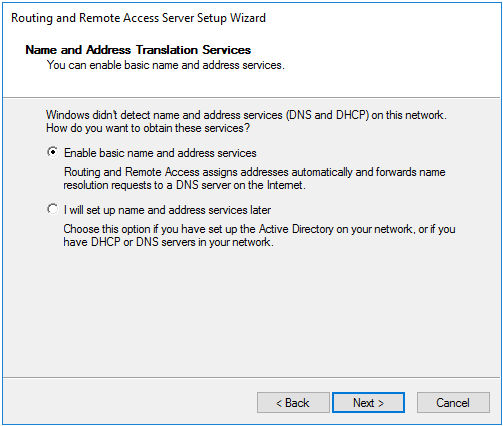503x426 pixels.
Task: Cancel the Server Setup Wizard
Action: point(453,403)
